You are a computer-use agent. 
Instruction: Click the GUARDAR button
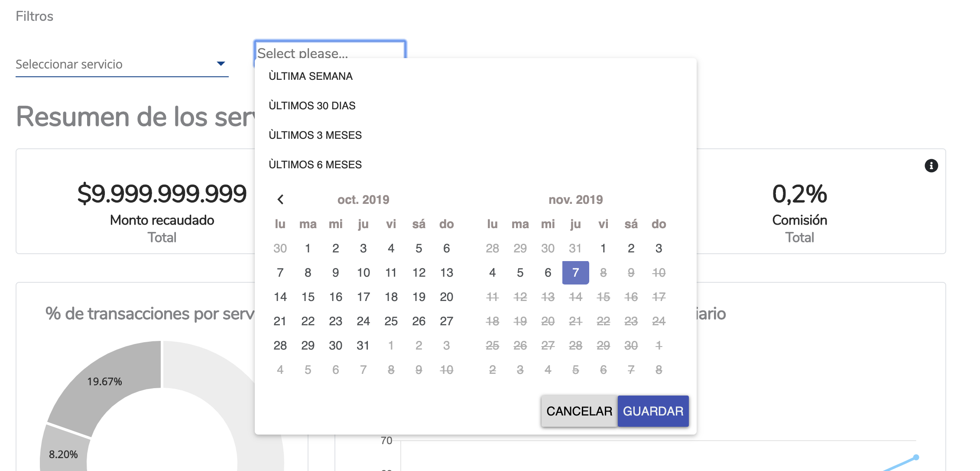652,411
